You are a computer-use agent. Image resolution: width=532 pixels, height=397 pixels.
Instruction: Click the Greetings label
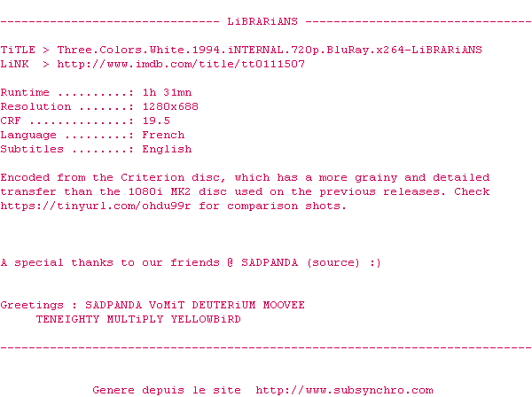pyautogui.click(x=32, y=305)
